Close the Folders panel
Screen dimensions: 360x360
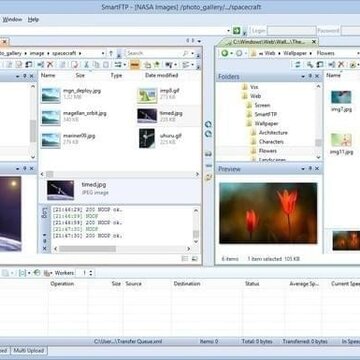pos(317,77)
